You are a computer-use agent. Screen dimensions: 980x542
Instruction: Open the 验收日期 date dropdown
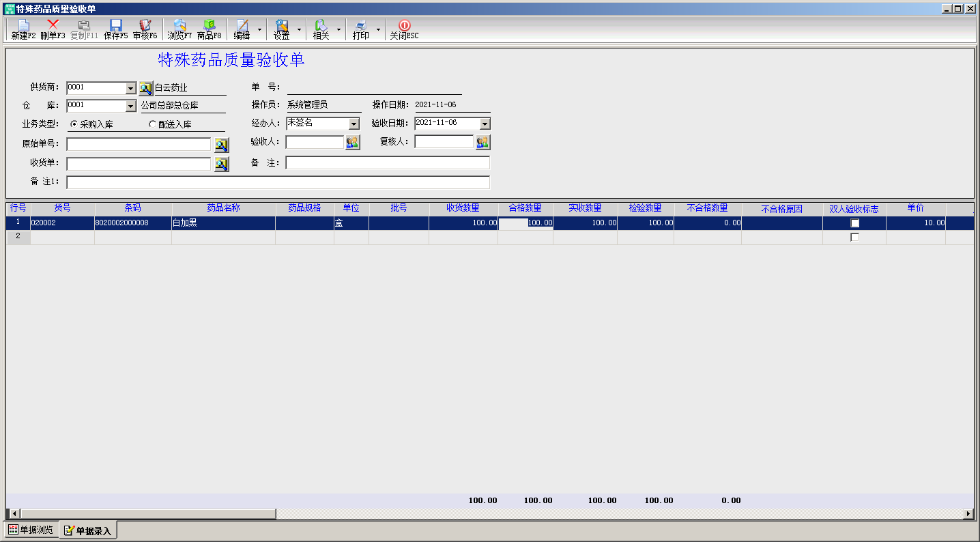tap(485, 124)
